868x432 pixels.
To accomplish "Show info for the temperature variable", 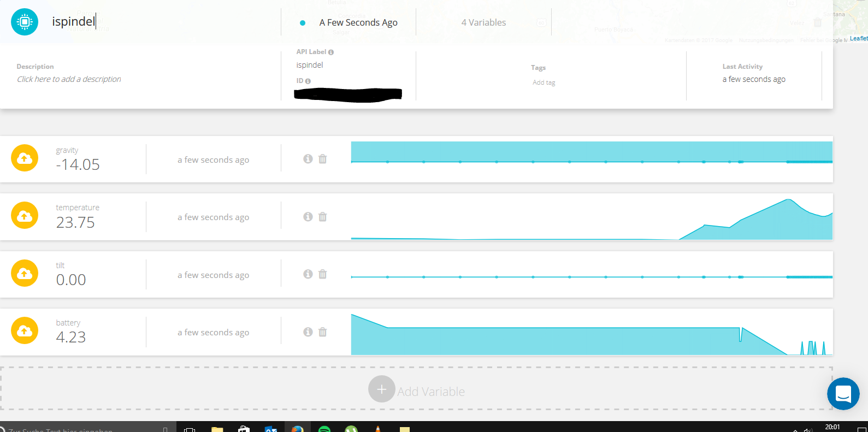I will [x=308, y=217].
